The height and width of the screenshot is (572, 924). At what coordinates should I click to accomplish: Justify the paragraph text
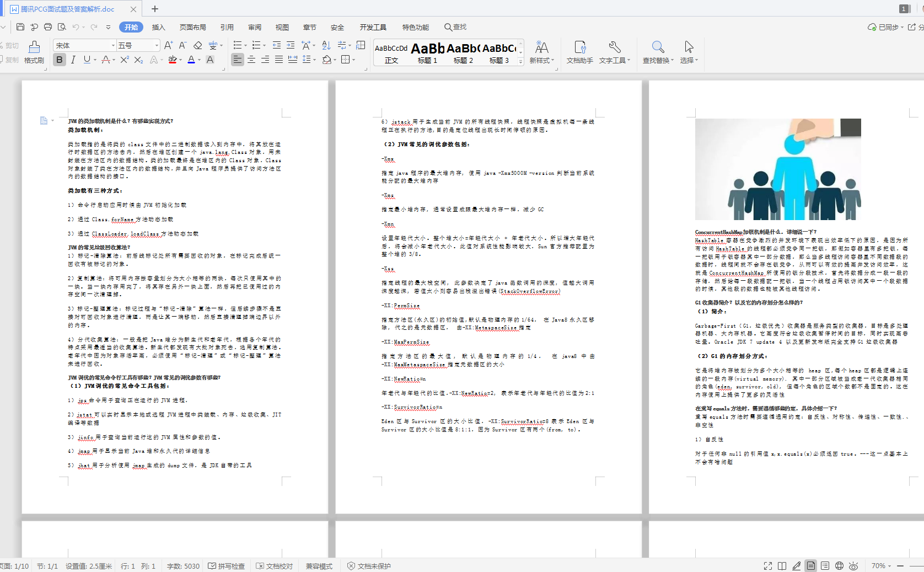[279, 60]
